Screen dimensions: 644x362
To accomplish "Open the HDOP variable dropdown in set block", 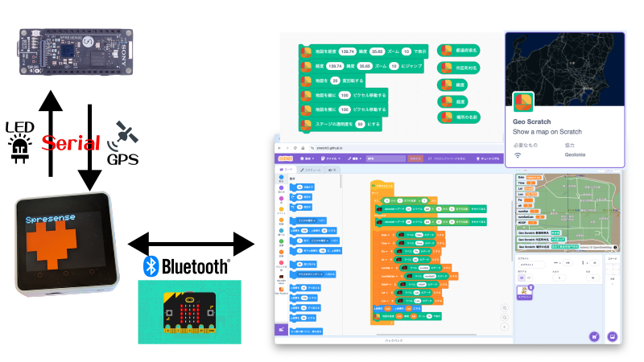I will 386,285.
